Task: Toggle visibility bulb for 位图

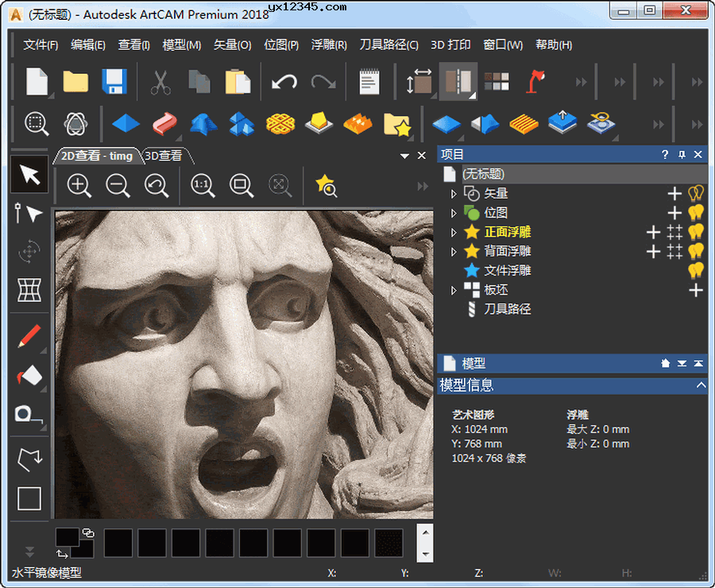Action: (x=695, y=213)
